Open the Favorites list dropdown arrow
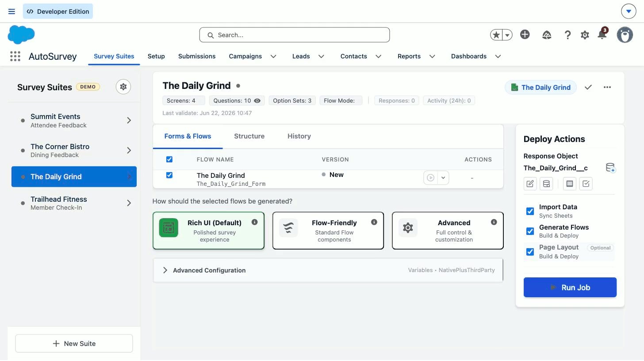 [x=508, y=35]
